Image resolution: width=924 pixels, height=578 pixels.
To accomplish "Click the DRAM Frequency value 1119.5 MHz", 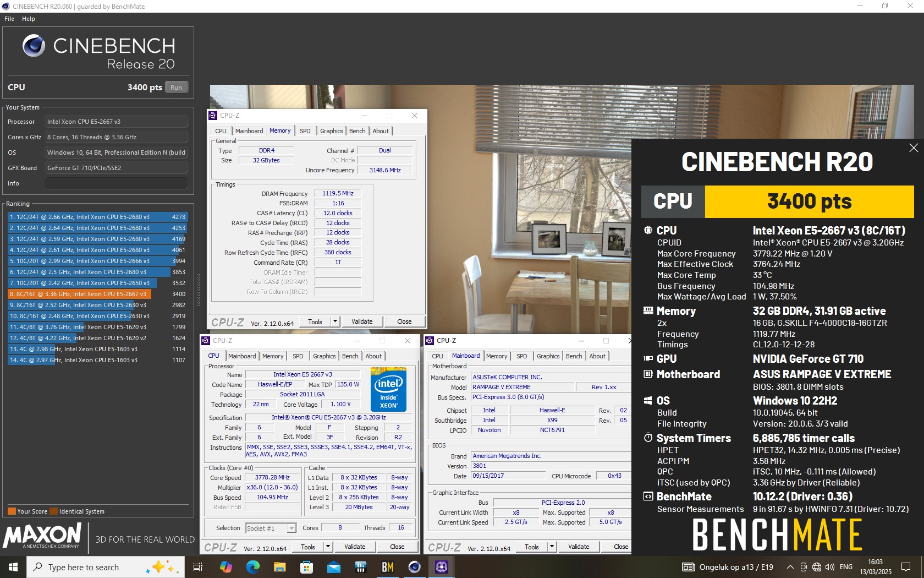I will (x=338, y=194).
